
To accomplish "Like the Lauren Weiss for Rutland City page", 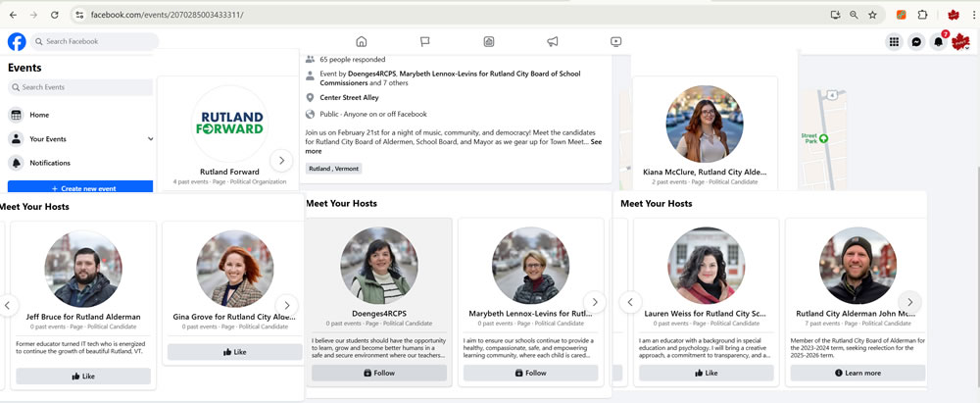I will (x=707, y=373).
